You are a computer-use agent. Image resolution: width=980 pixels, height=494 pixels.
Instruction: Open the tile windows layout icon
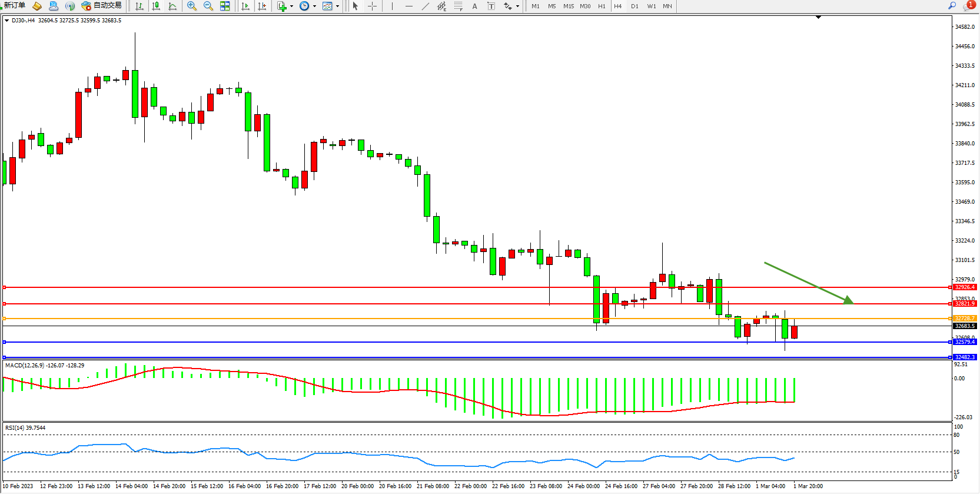pos(225,6)
